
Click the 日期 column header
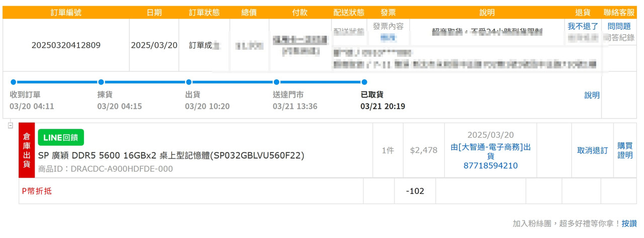[154, 13]
